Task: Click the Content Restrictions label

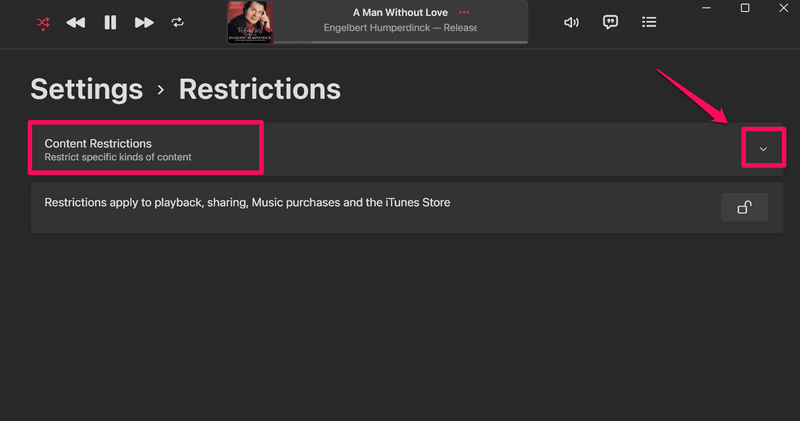Action: (98, 144)
